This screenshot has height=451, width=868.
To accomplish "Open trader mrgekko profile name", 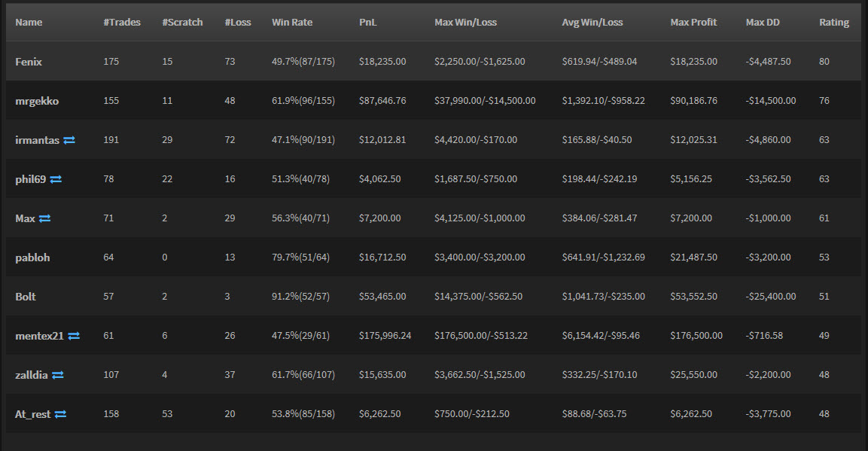I will coord(37,101).
